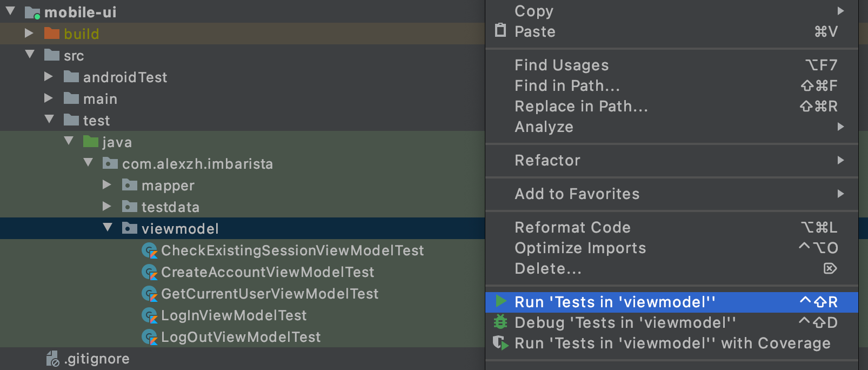This screenshot has width=868, height=370.
Task: Collapse the viewmodel package tree node
Action: point(108,228)
